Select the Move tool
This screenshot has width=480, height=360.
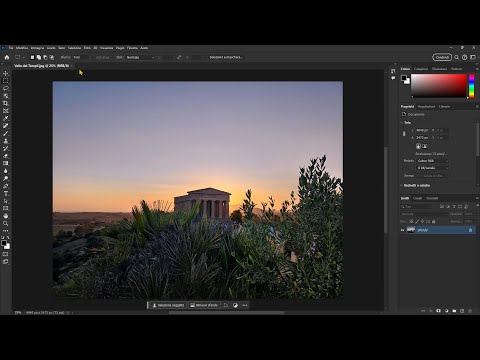click(x=6, y=73)
